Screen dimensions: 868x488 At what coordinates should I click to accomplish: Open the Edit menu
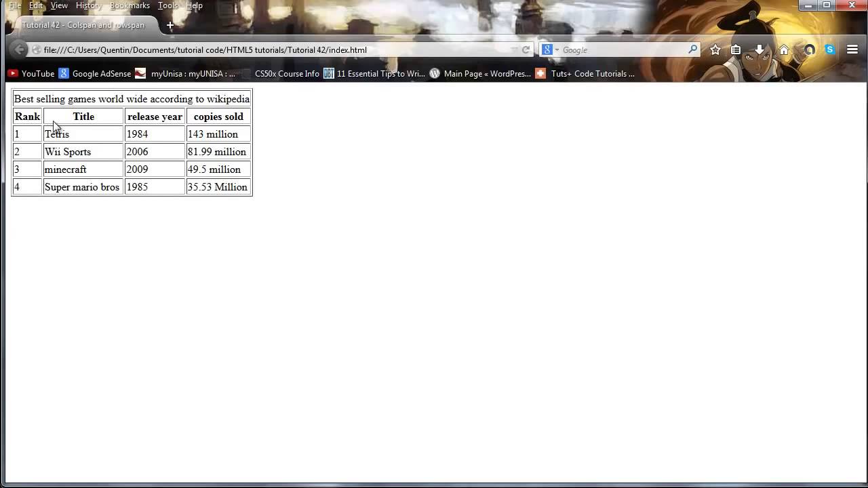36,5
